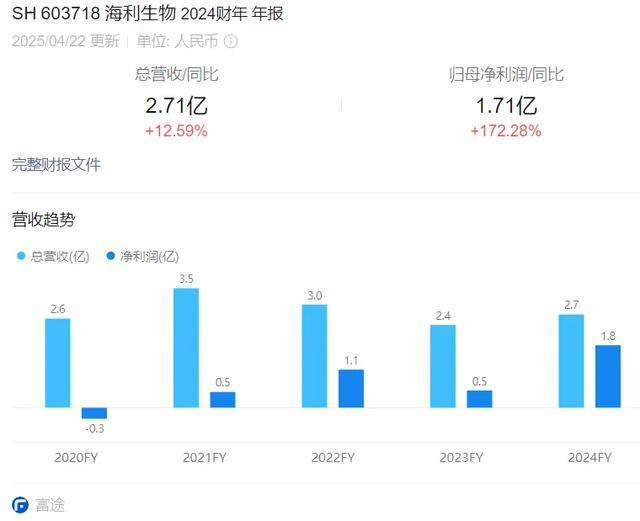
Task: Click the 2022FY revenue bar 3.0
Action: 314,356
